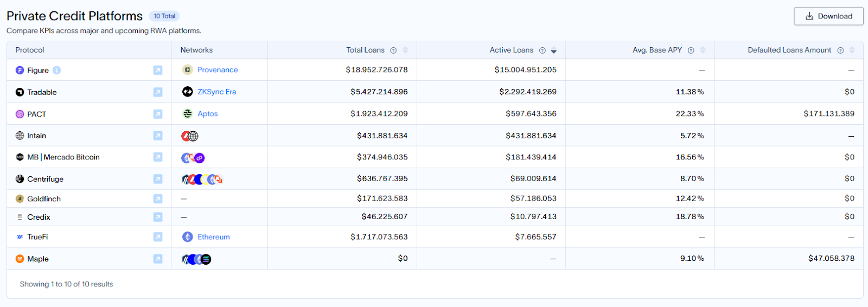Click the Private Credit Platforms heading
The height and width of the screenshot is (307, 868).
(74, 16)
